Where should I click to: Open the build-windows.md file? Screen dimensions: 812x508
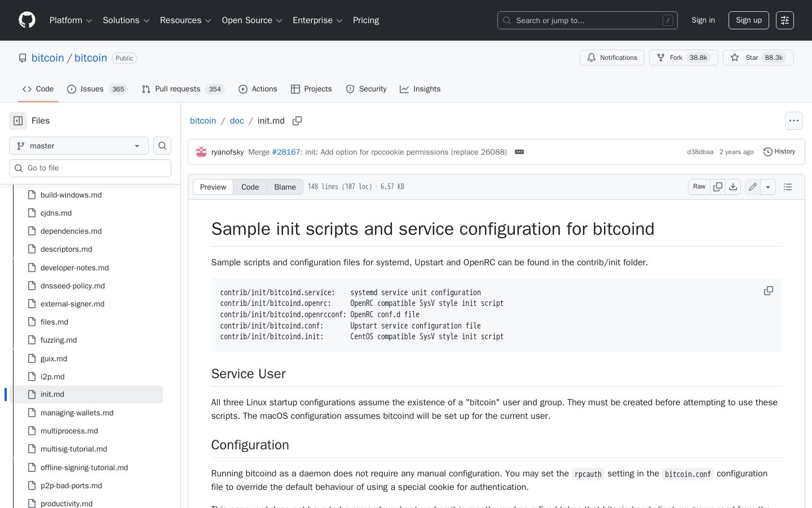pyautogui.click(x=71, y=195)
